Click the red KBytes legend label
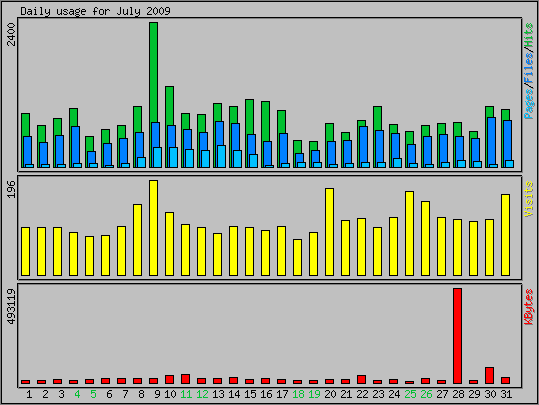This screenshot has width=539, height=405. (x=529, y=307)
